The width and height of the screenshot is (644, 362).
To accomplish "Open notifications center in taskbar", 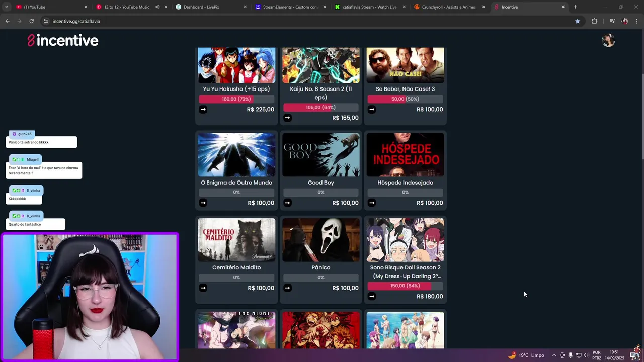I will [x=634, y=355].
